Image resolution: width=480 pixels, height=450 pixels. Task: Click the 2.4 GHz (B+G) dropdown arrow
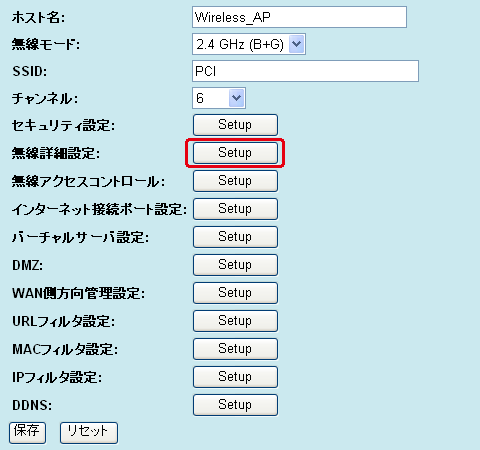[x=296, y=44]
